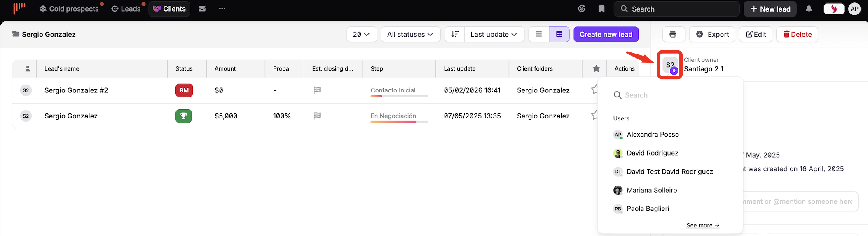
Task: Click the owner person column header icon
Action: 28,68
